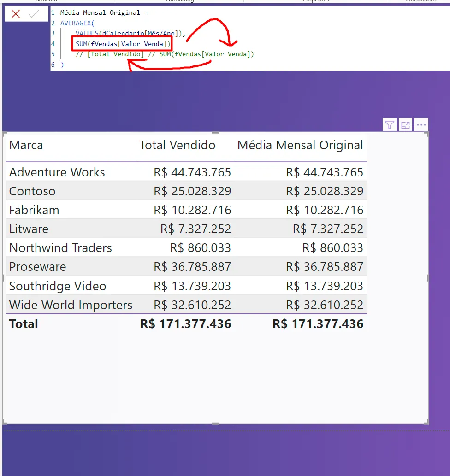Enter focus mode for the table visual
450x476 pixels.
click(405, 125)
